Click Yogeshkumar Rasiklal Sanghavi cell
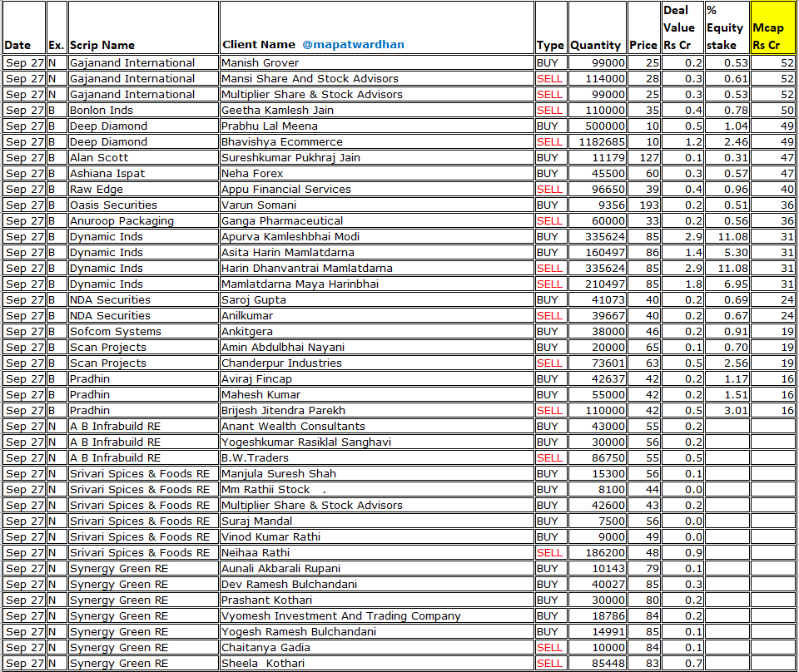 376,442
